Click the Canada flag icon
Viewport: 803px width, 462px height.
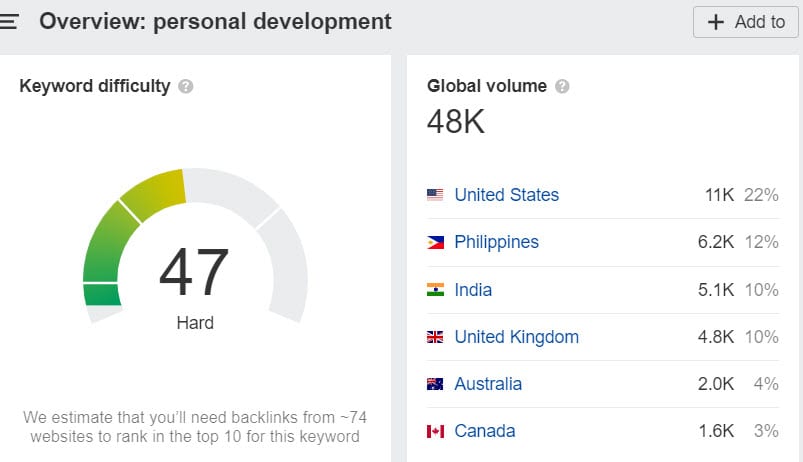(x=435, y=431)
